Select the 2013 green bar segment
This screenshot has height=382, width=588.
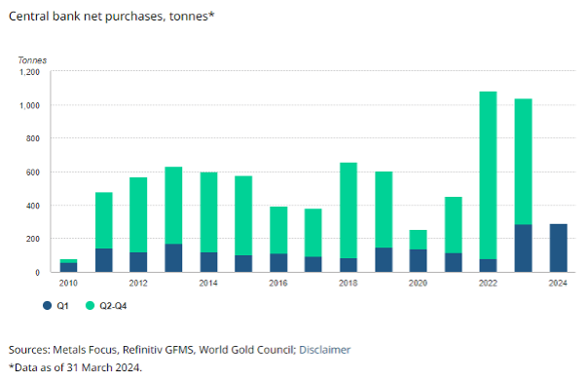(173, 206)
